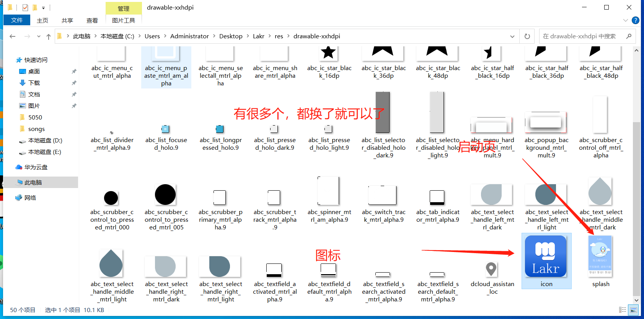The height and width of the screenshot is (319, 644).
Task: Select abc_ic_star_half_black_36dp file
Action: 546,63
